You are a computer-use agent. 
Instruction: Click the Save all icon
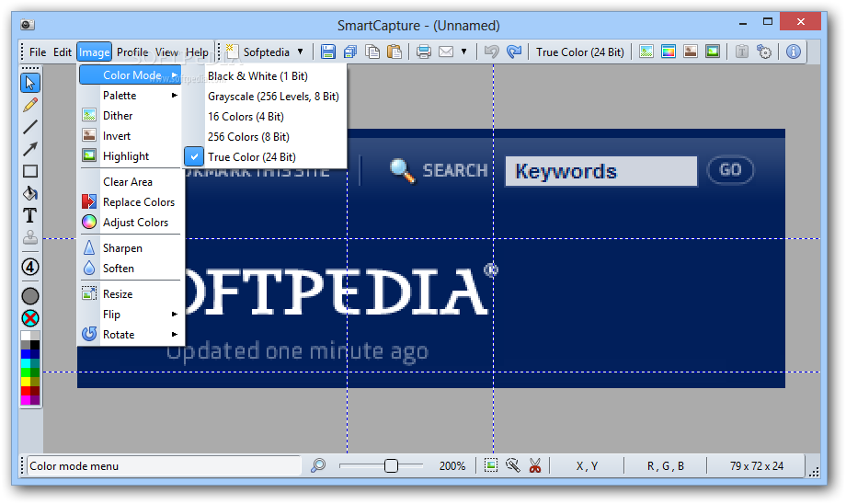pos(350,52)
